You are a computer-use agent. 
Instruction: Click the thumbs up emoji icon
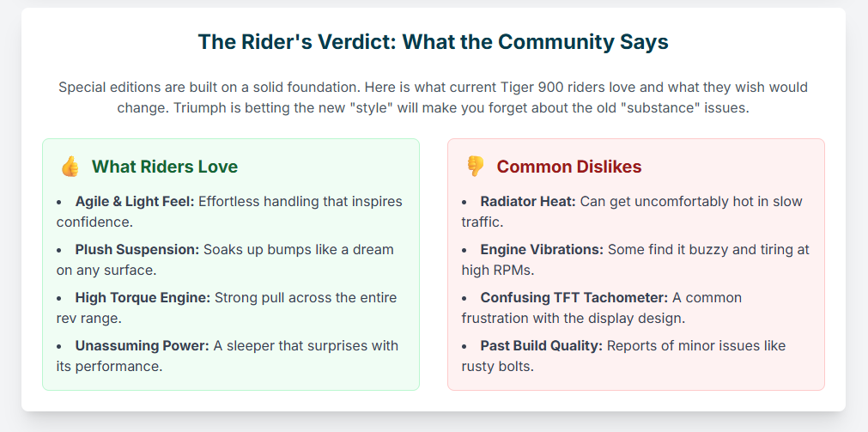[70, 167]
